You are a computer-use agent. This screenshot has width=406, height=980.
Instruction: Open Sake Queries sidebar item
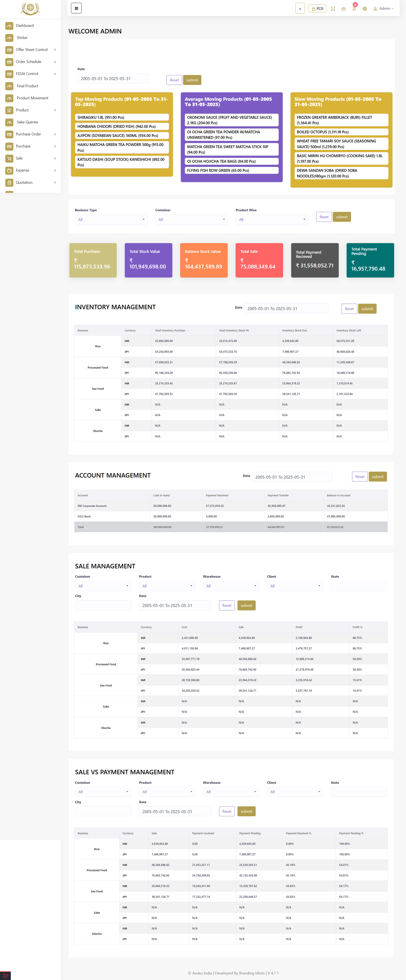(x=27, y=122)
